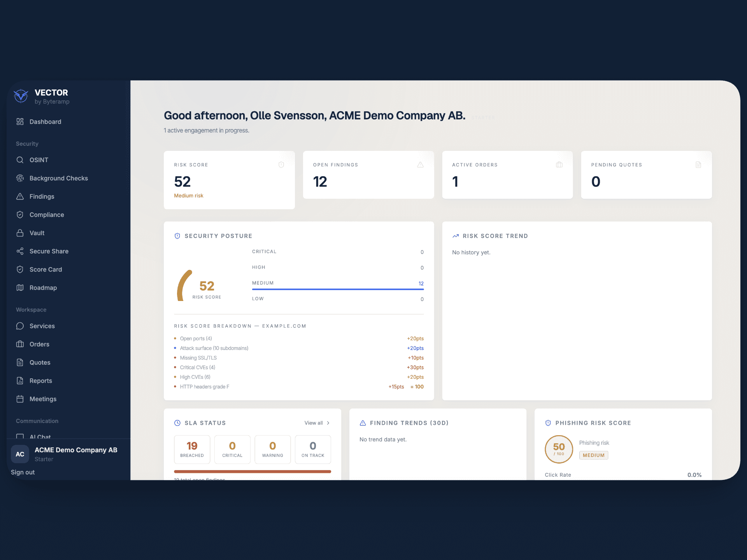
Task: Click the Pending Quotes 0 card
Action: click(x=646, y=175)
